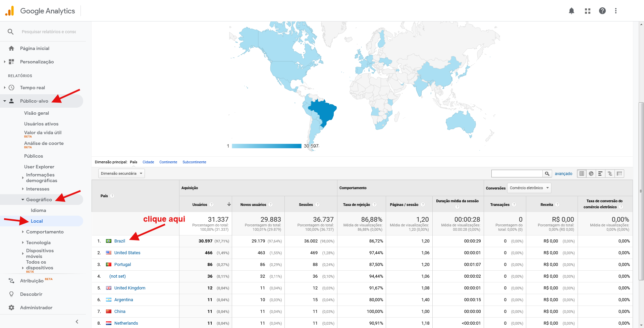644x328 pixels.
Task: Expand the Interesses submenu
Action: coord(23,189)
